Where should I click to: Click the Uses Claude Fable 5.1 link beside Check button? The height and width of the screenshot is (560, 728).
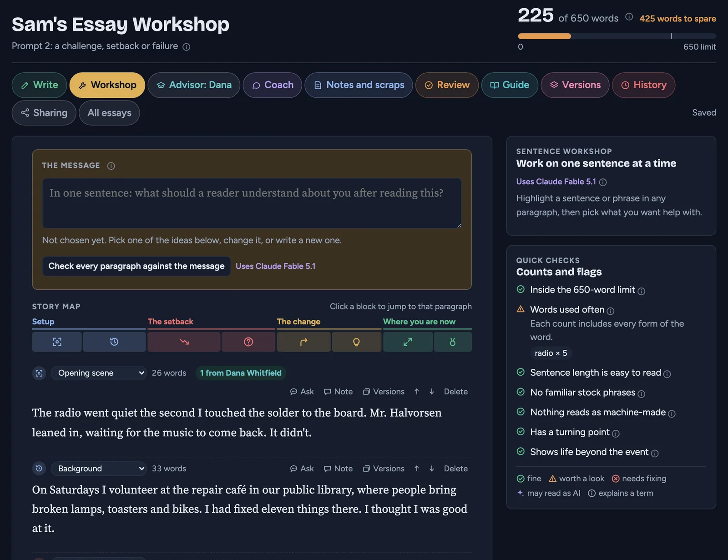[x=275, y=266]
